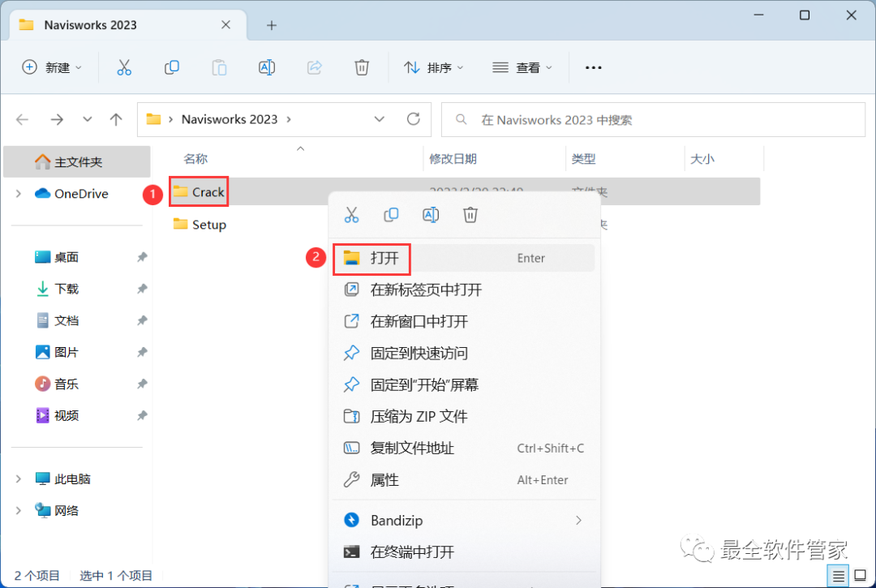Choose 压缩为 ZIP 文件
Viewport: 876px width, 588px height.
point(464,417)
